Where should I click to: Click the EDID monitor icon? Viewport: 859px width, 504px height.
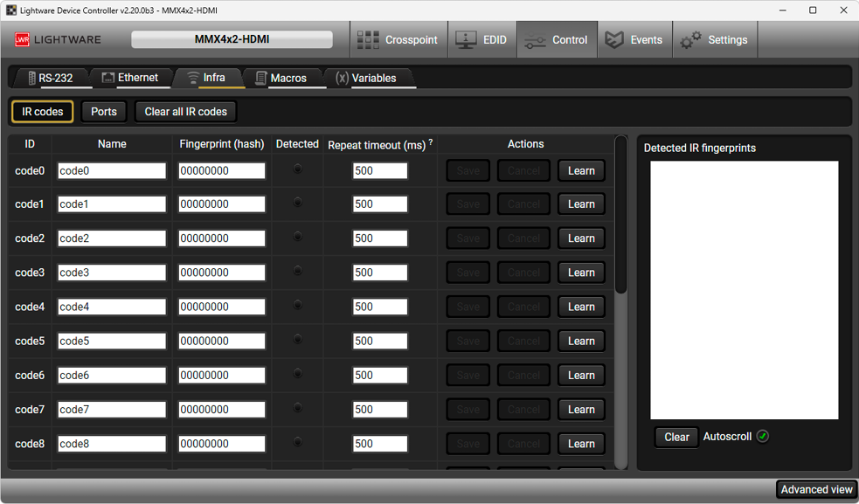(466, 40)
